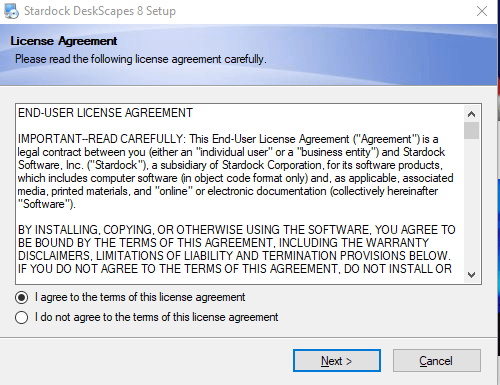Viewport: 500px width, 385px height.
Task: Click the 'Stardock Corporation' words in license text
Action: tap(272, 165)
